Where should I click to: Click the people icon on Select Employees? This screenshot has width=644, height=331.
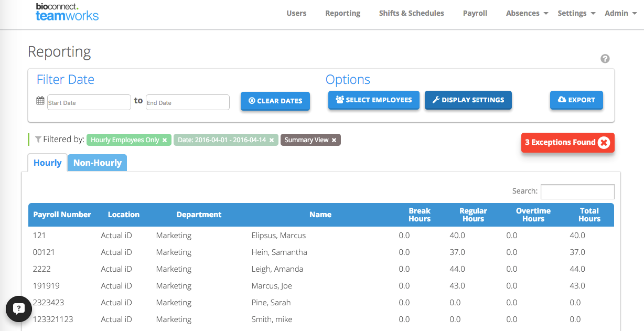341,100
